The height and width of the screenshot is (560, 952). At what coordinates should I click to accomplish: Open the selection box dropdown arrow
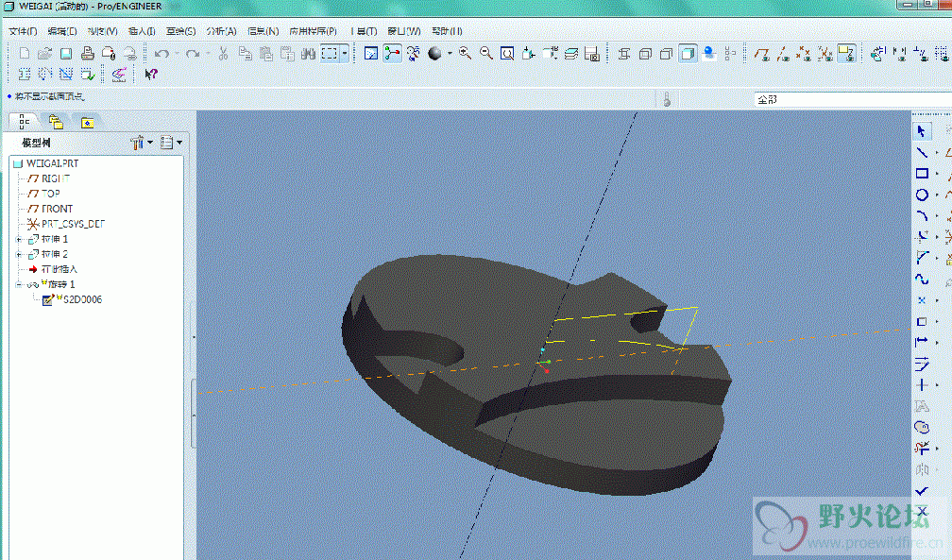coord(344,54)
